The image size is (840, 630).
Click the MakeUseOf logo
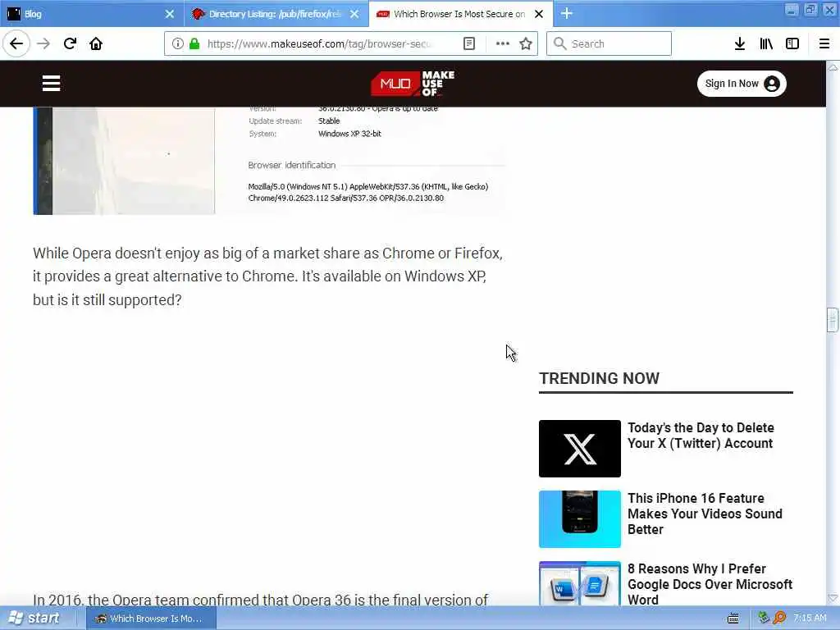click(x=413, y=84)
